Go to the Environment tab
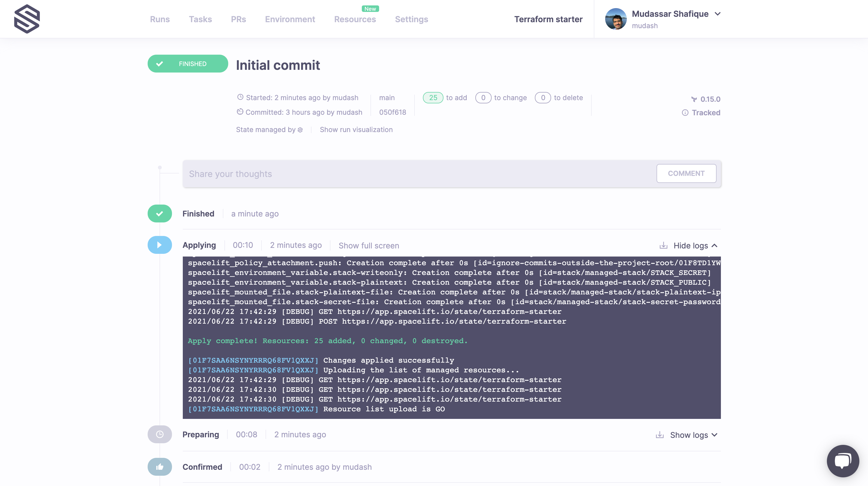Viewport: 868px width, 486px height. point(290,19)
